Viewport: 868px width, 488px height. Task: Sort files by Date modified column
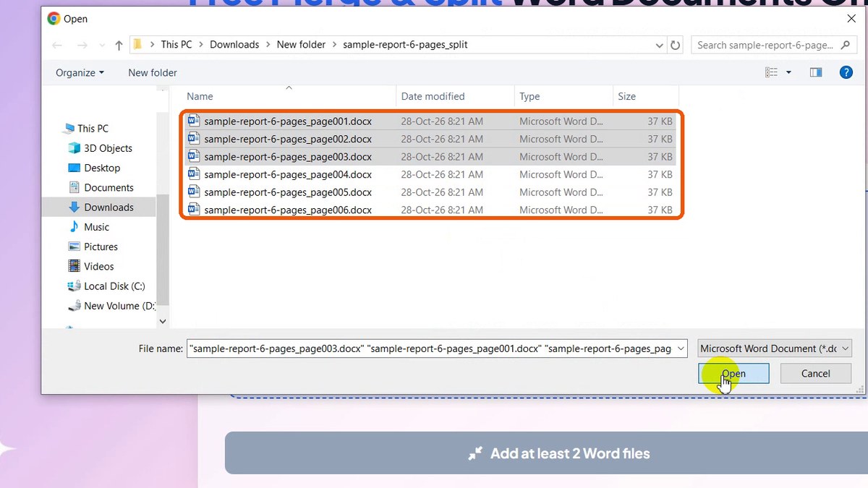pyautogui.click(x=455, y=96)
